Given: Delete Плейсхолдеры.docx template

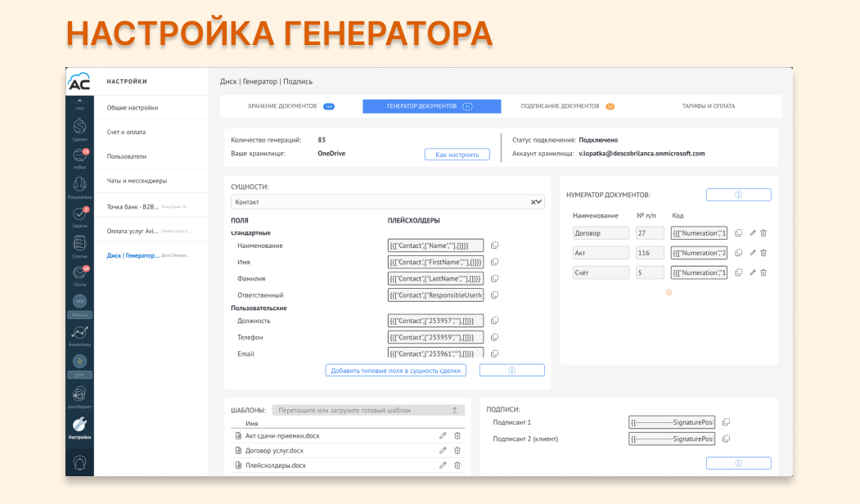Looking at the screenshot, I should 457,465.
